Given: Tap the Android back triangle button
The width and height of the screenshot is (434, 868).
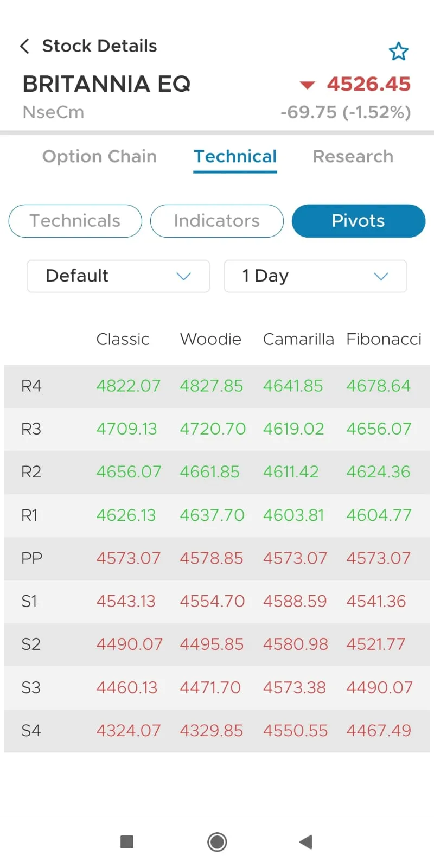Looking at the screenshot, I should 306,842.
